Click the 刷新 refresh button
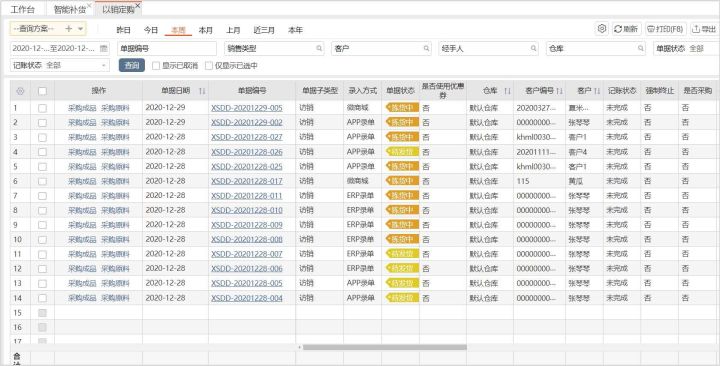The image size is (720, 366). (626, 29)
